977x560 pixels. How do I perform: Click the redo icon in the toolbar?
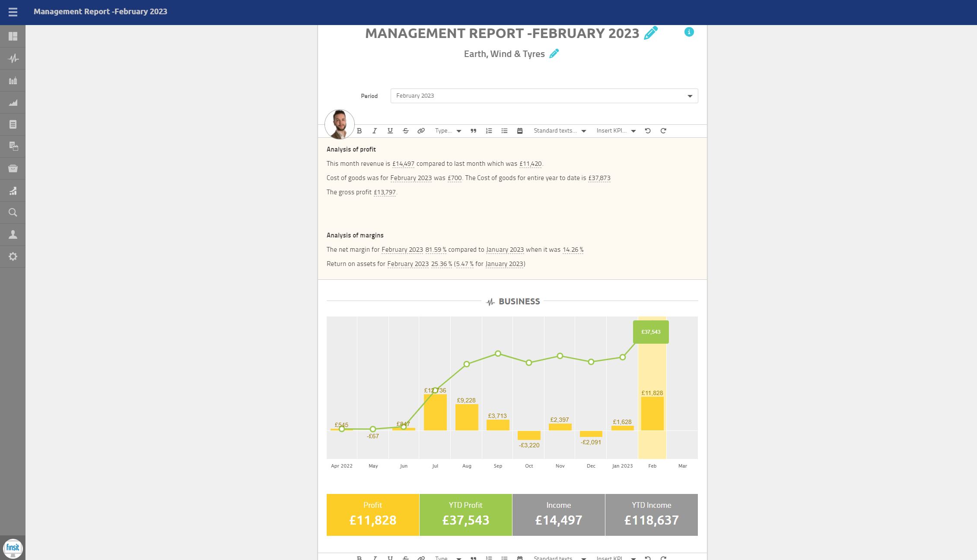[664, 130]
